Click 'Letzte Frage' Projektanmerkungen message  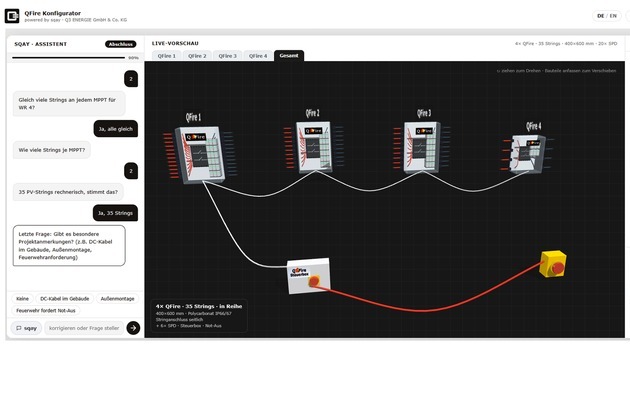[69, 246]
